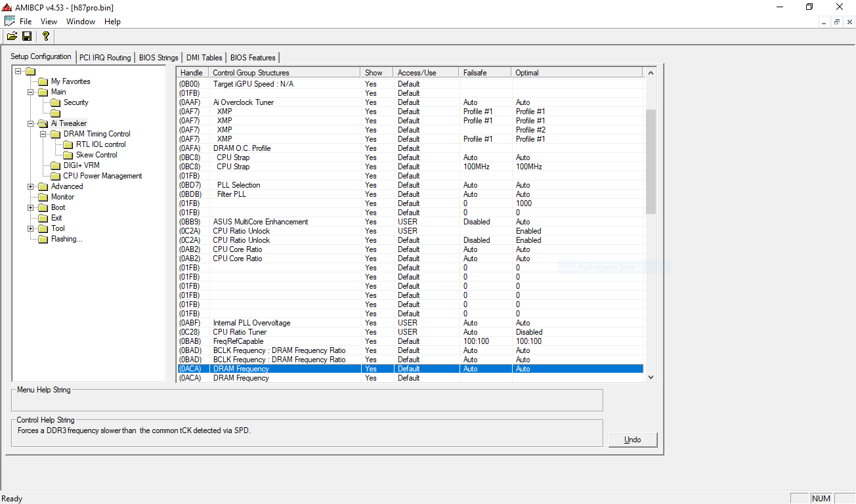Select Target iGPU Speed : N/A row
The image size is (856, 504).
point(410,84)
